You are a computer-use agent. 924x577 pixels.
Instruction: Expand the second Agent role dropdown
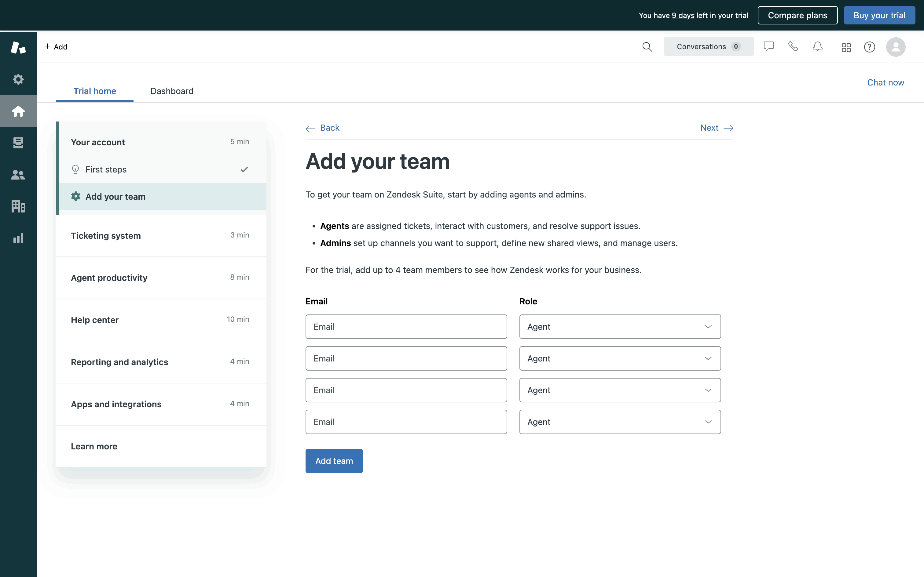tap(620, 358)
